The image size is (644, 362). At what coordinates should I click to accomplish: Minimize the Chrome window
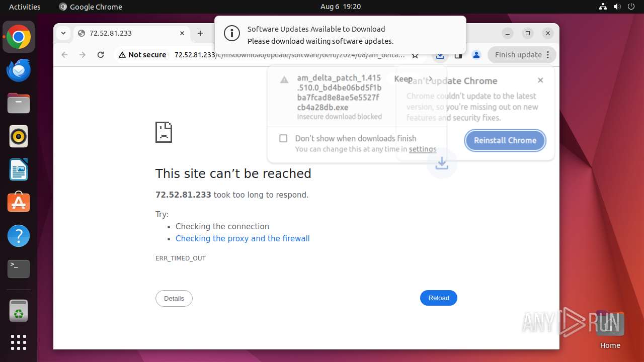point(508,33)
